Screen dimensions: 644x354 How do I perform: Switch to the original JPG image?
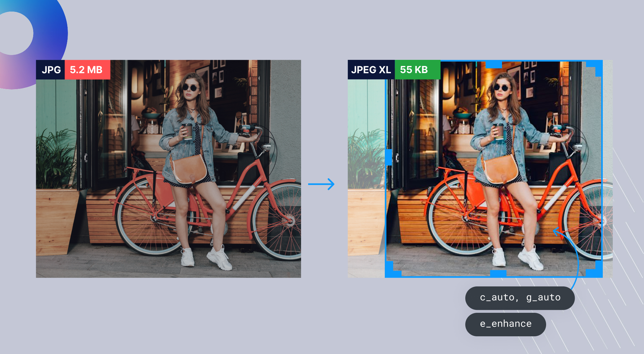tap(169, 167)
